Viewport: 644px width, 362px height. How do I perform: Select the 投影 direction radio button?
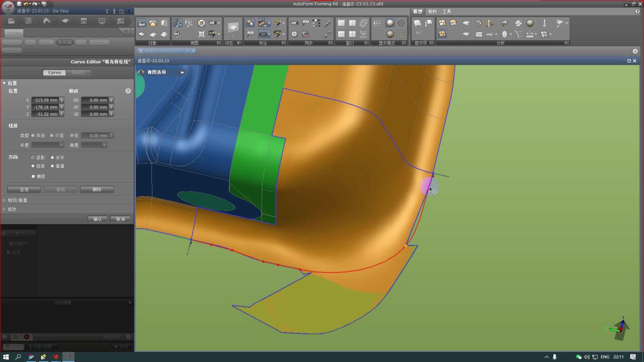33,157
